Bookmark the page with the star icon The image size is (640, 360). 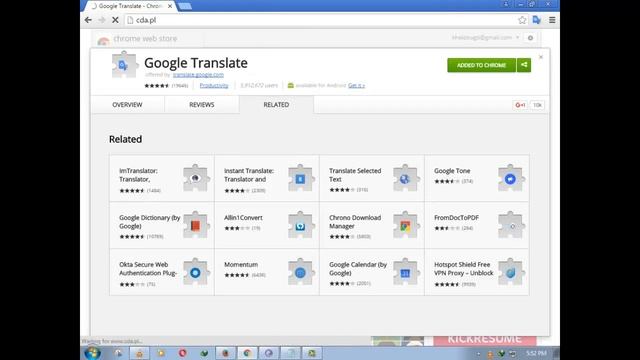coord(522,20)
